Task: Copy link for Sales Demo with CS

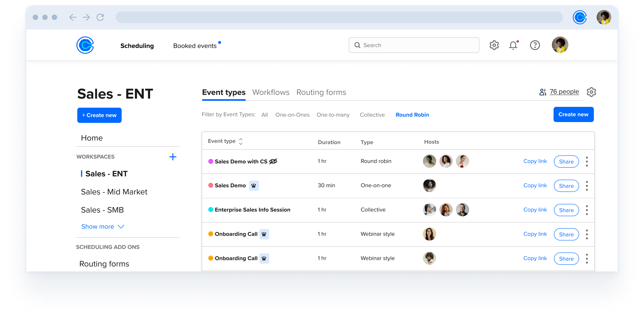Action: tap(535, 161)
